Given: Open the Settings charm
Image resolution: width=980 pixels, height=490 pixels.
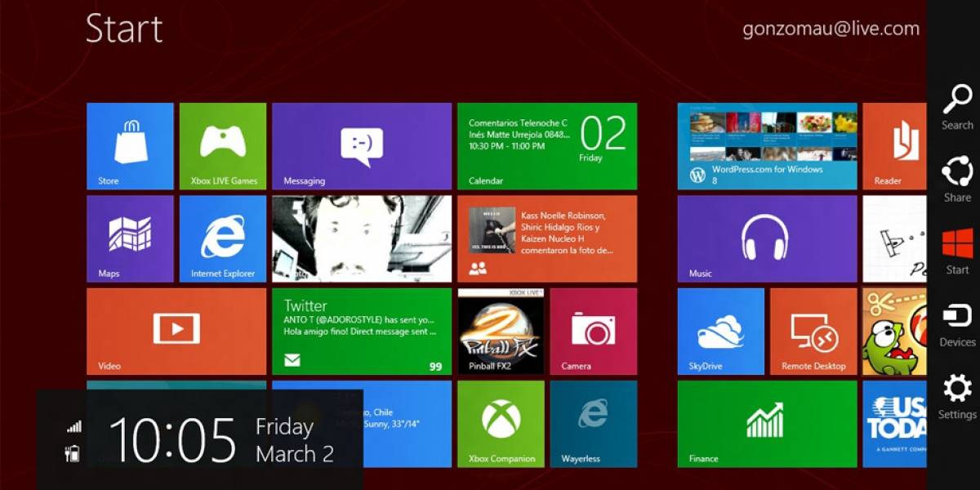Looking at the screenshot, I should [956, 397].
